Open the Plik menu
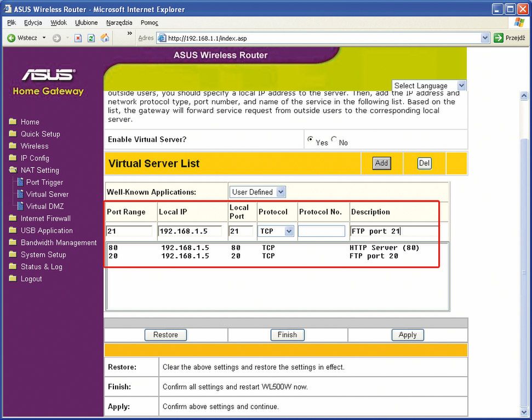 pos(12,22)
